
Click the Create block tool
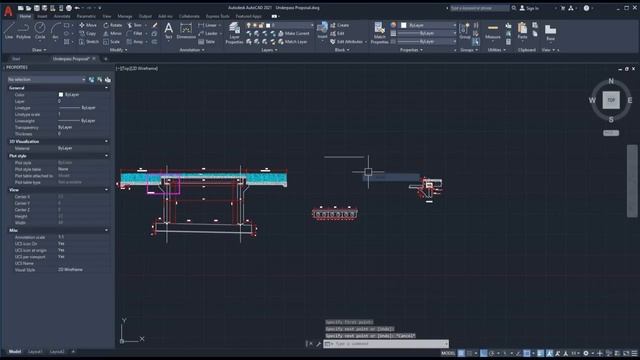point(340,25)
